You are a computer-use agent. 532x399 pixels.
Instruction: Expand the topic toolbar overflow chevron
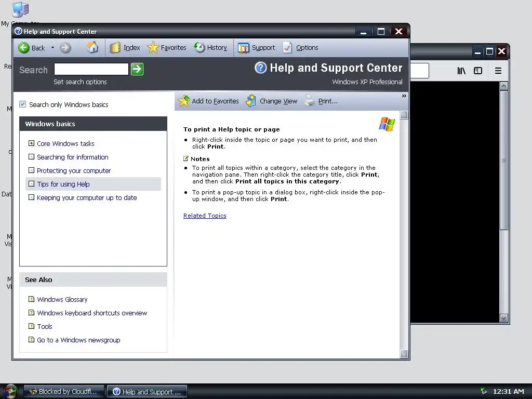pos(404,96)
